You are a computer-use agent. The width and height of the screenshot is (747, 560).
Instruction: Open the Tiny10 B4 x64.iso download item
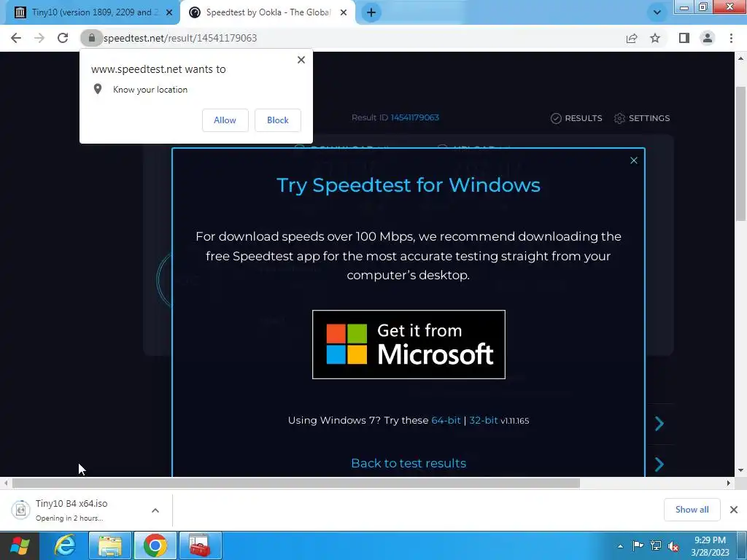click(71, 510)
